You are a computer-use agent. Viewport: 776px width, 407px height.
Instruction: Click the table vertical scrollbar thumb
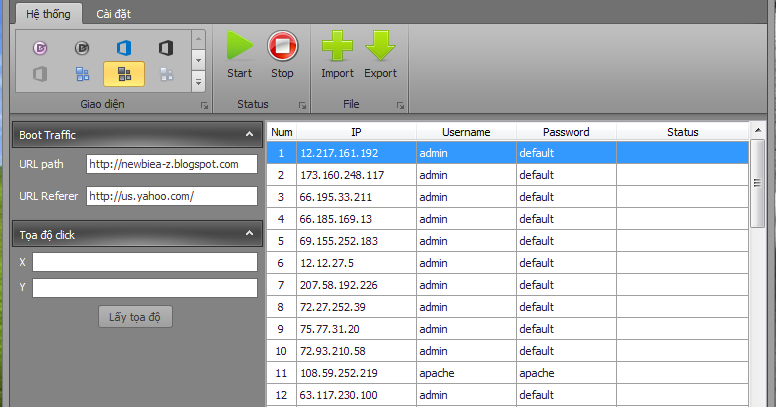point(758,183)
